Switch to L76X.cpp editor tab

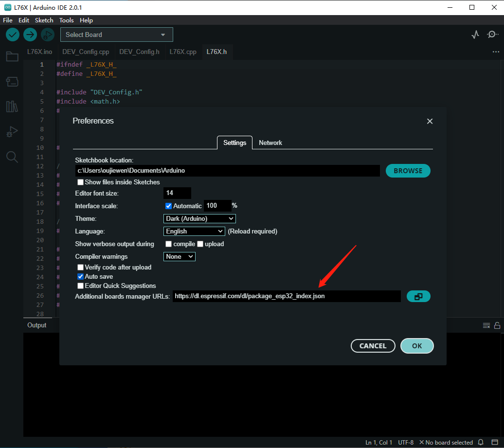(x=183, y=52)
